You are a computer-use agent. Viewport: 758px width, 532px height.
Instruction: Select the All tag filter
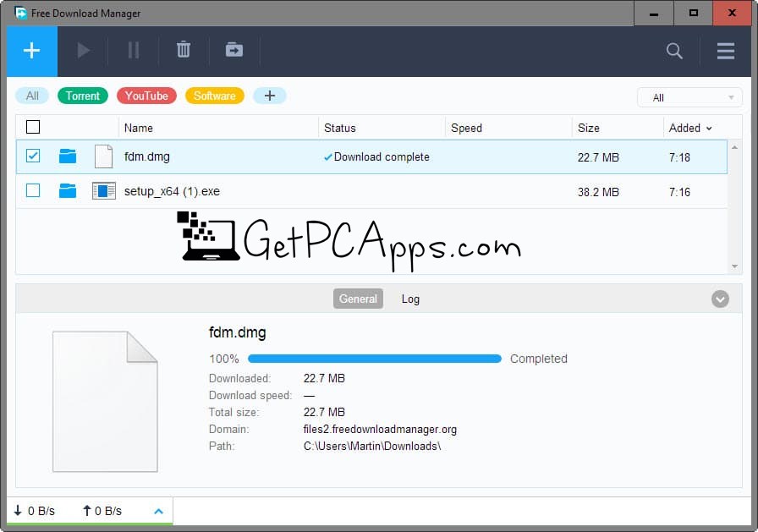32,96
